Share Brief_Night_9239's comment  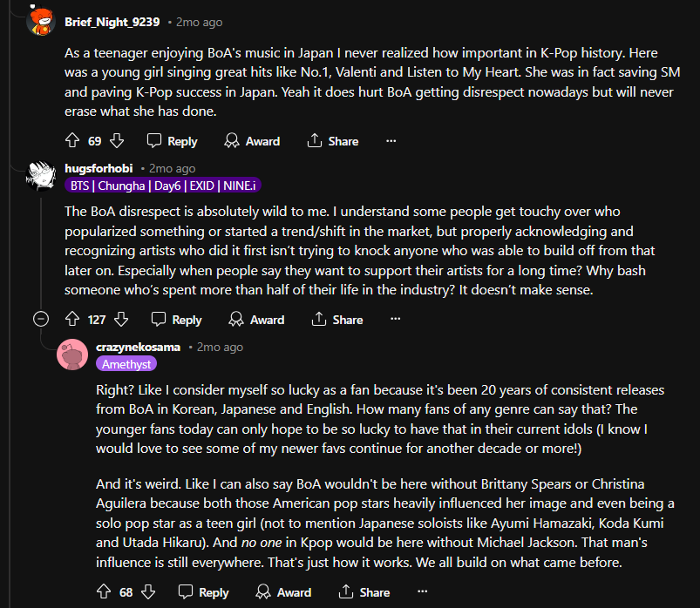[x=333, y=140]
